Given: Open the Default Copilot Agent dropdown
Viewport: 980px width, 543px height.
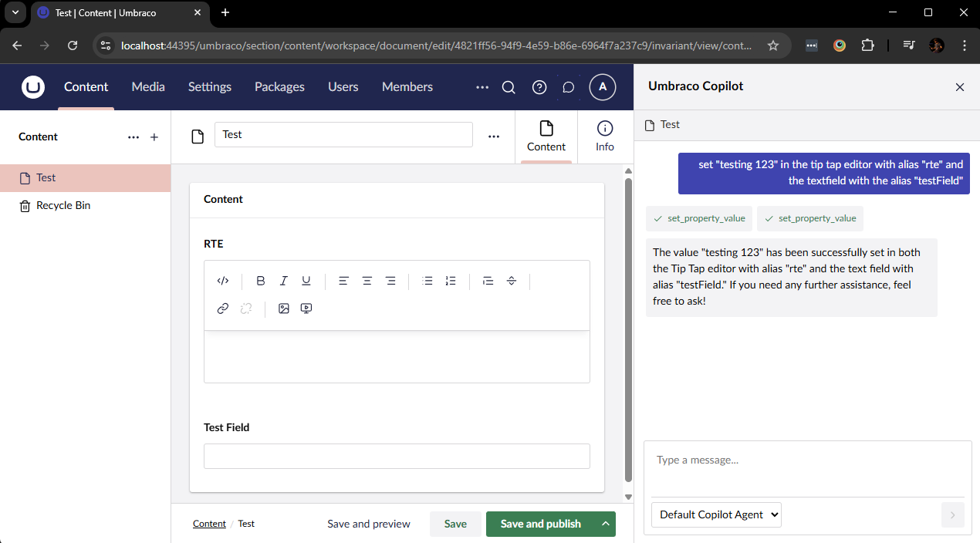Looking at the screenshot, I should coord(716,514).
